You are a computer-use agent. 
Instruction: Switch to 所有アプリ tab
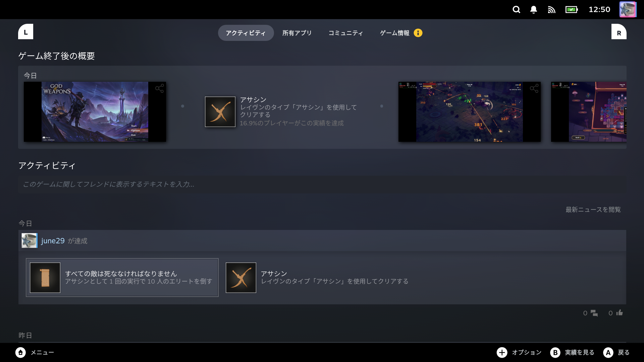(297, 33)
